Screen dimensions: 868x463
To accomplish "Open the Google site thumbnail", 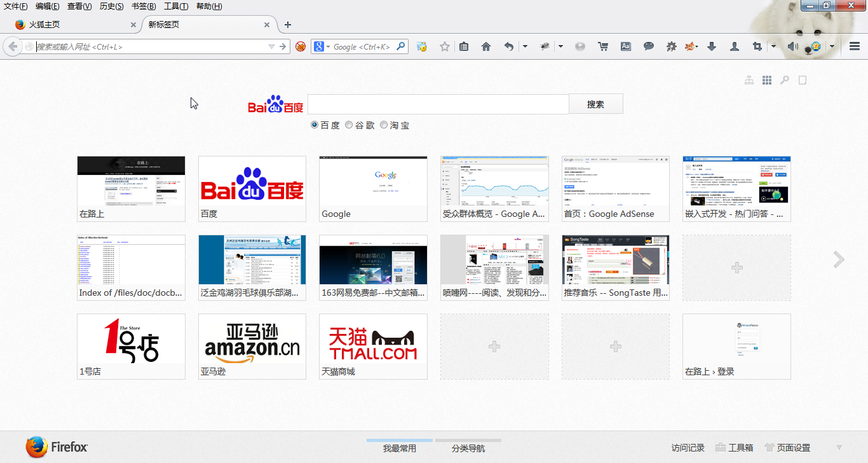I will coord(373,189).
